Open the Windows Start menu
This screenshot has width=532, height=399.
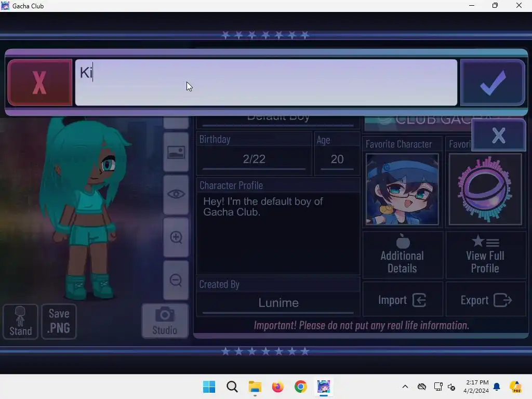coord(209,387)
